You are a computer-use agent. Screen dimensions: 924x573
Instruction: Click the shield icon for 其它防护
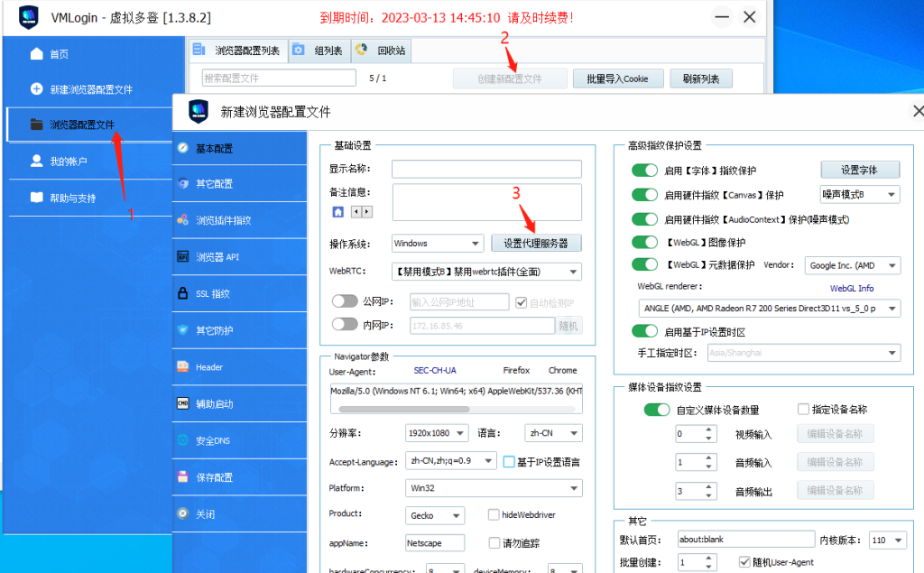pyautogui.click(x=182, y=329)
